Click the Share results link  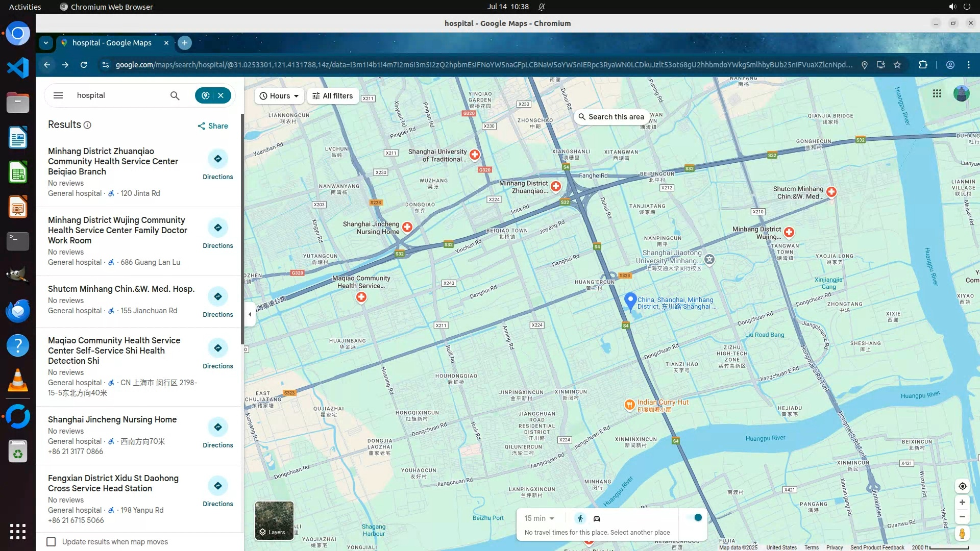click(213, 126)
